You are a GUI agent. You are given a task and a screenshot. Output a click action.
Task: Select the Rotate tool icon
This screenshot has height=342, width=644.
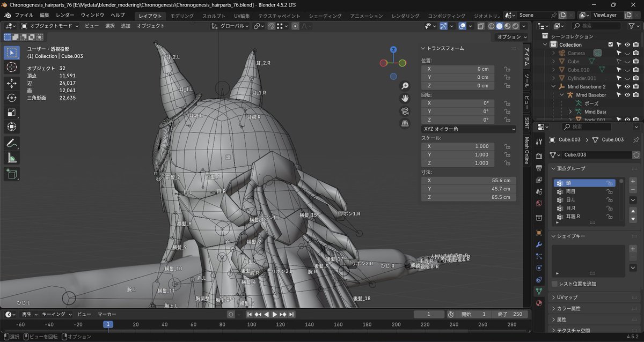[x=12, y=98]
